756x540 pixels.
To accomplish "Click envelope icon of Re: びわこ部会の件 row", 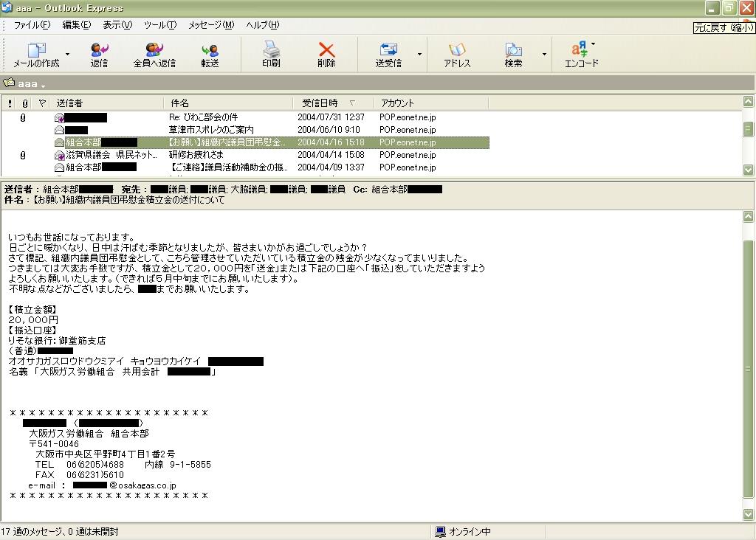I will coord(59,117).
